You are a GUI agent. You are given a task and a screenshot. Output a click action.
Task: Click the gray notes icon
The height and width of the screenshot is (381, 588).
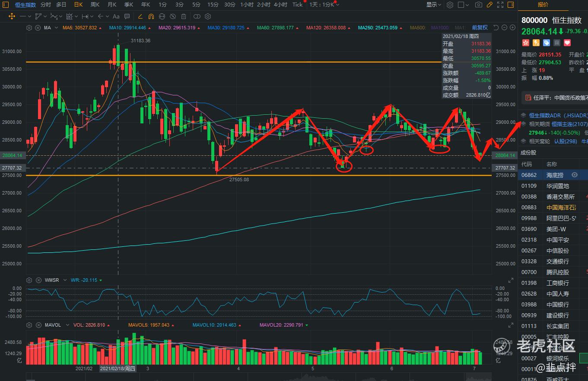[x=557, y=43]
